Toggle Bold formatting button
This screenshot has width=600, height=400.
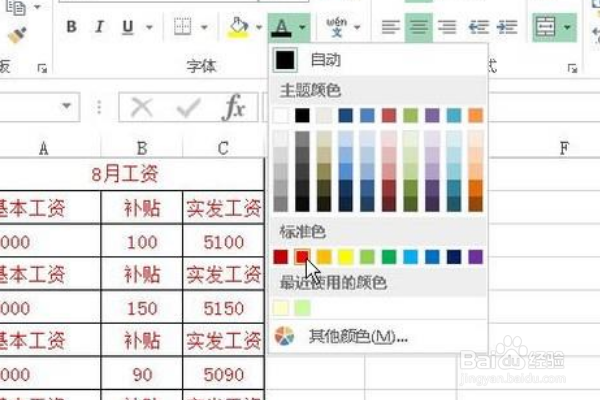click(x=72, y=27)
